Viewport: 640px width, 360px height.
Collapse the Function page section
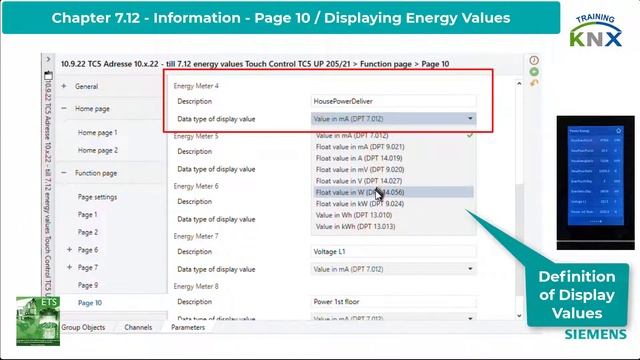64,173
